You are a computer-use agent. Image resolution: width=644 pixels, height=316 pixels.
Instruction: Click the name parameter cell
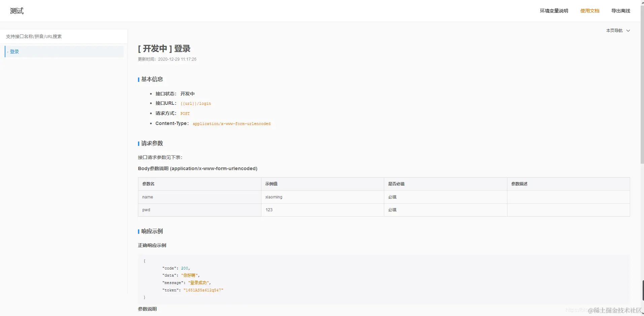point(200,197)
